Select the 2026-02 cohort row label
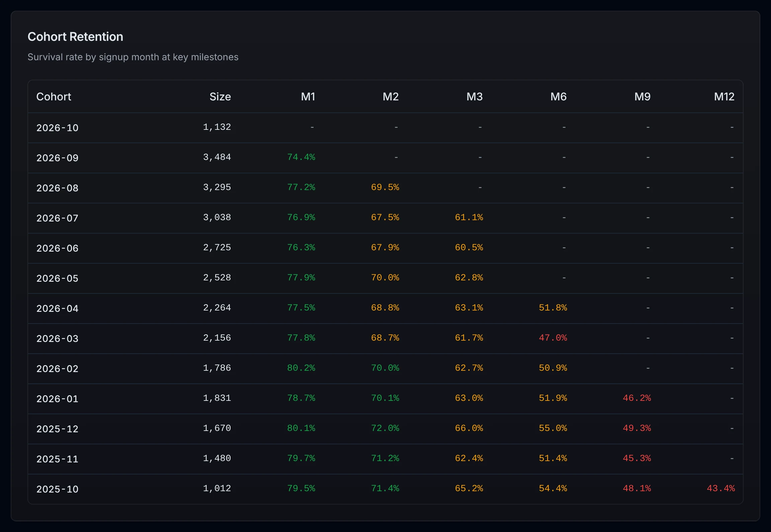This screenshot has width=771, height=532. [x=57, y=369]
